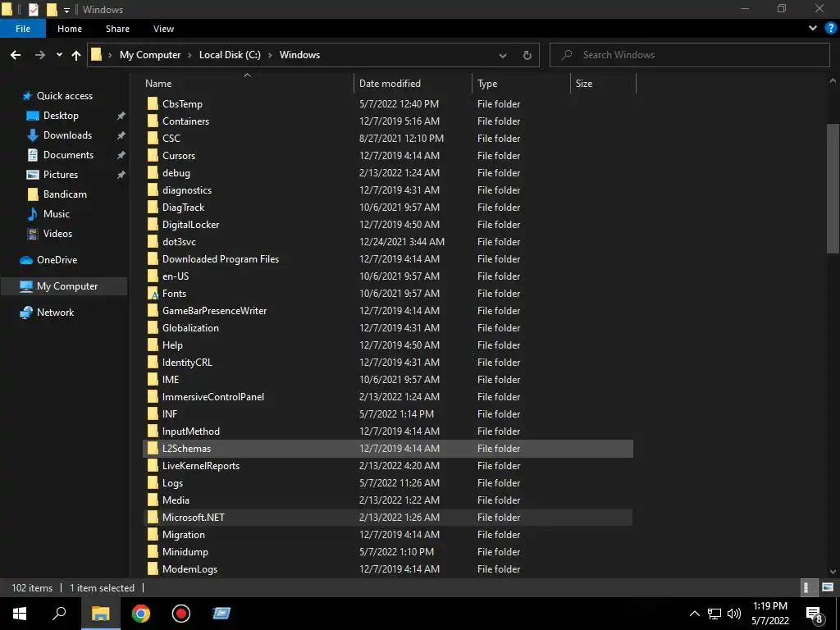Select Videos in the sidebar
Screen dimensions: 840x630
[x=57, y=234]
